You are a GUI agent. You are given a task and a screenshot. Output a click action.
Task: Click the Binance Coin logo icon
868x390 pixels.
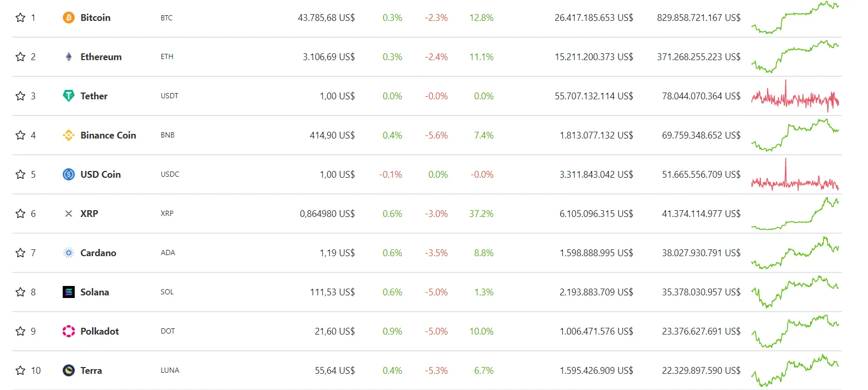pos(68,135)
